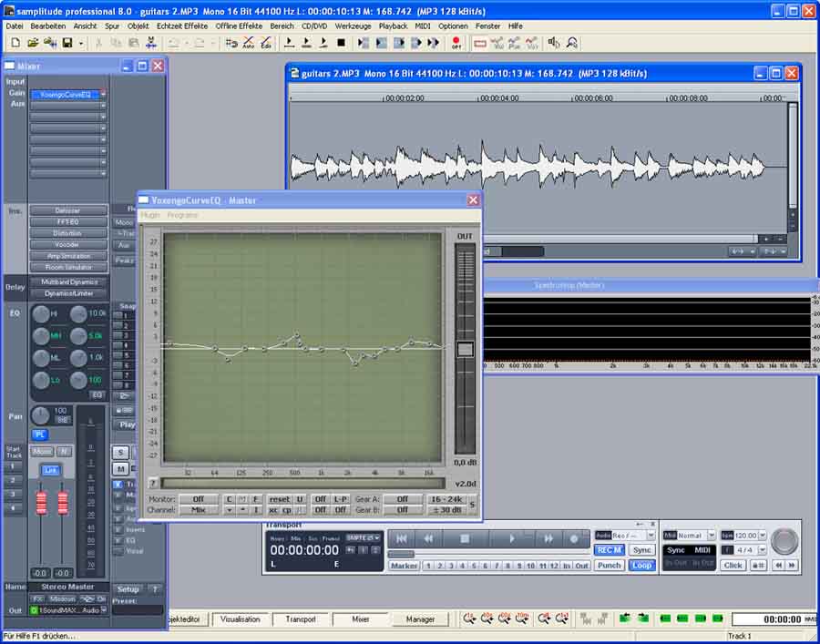This screenshot has height=644, width=820.
Task: Click the left master fader in Mixer
Action: point(41,502)
